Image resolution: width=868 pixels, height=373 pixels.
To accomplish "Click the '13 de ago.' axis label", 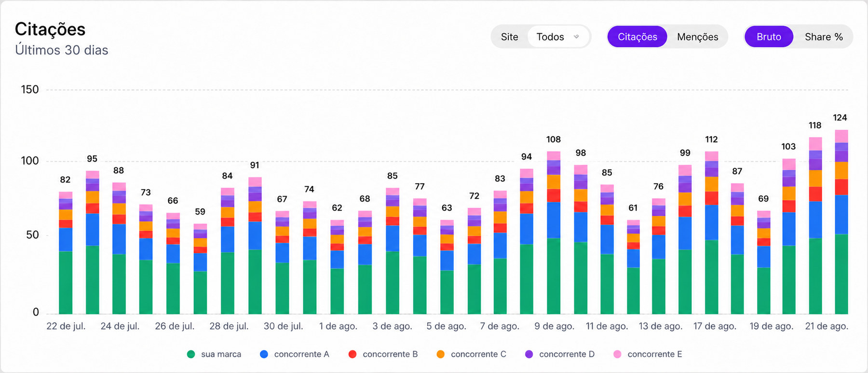I will 661,326.
